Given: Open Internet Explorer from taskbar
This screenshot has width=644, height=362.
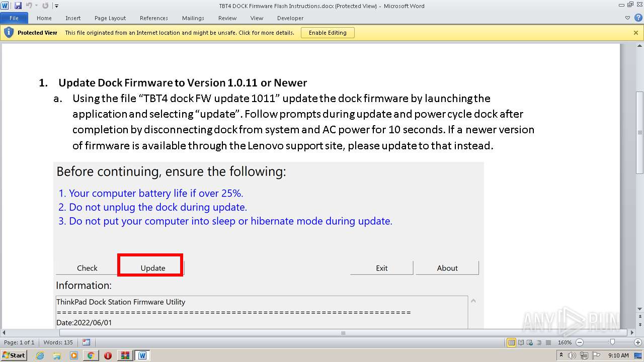Looking at the screenshot, I should click(40, 355).
